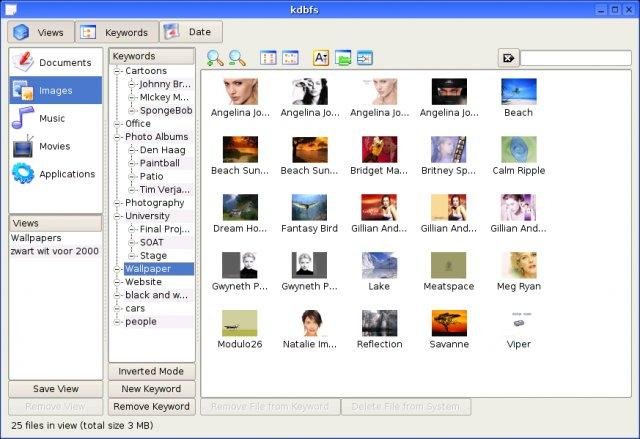This screenshot has width=640, height=439.
Task: Click the zoom out magnifier icon
Action: (x=237, y=58)
